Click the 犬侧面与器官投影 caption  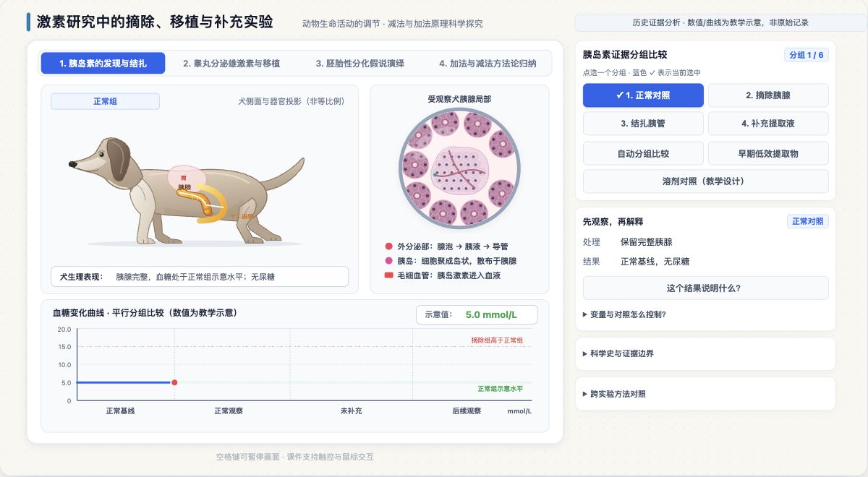(291, 101)
